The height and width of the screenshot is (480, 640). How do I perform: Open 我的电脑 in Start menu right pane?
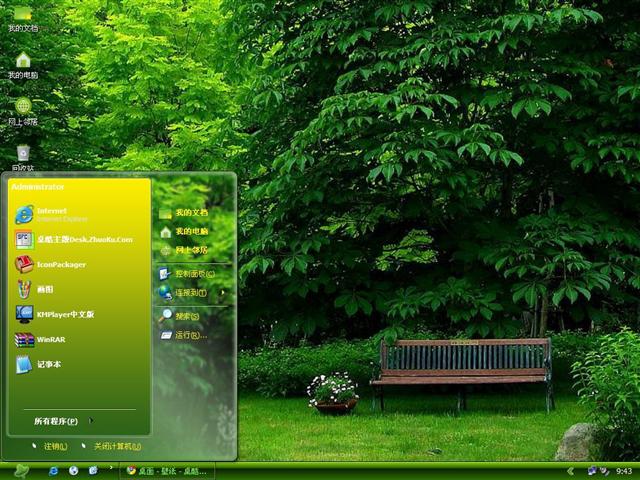point(184,231)
